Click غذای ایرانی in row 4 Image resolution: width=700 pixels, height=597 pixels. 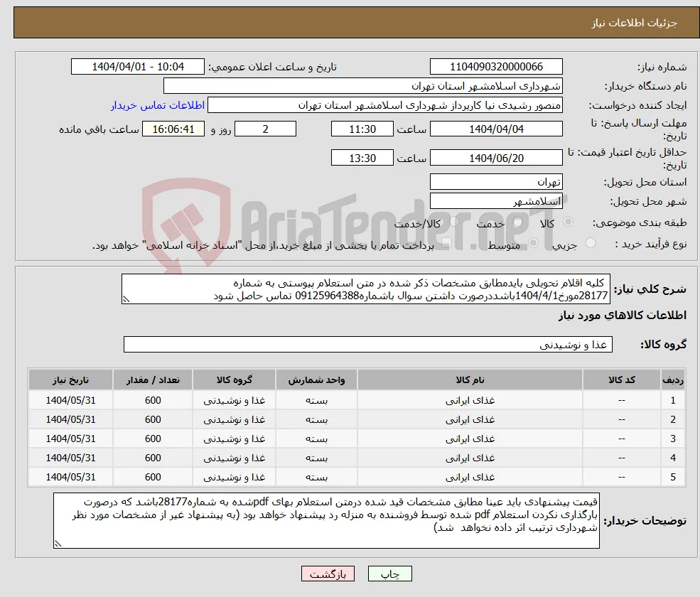470,458
